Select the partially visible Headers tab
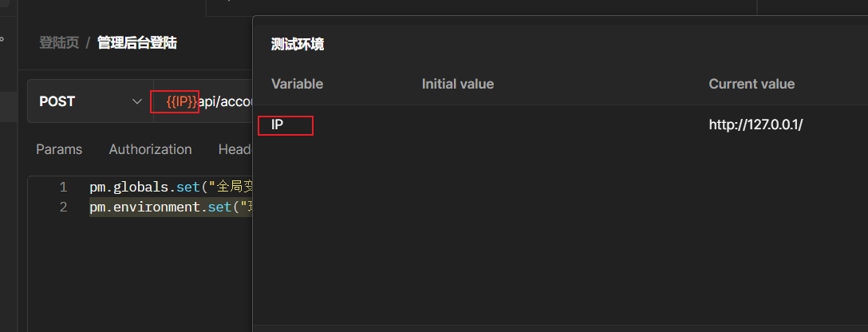868x332 pixels. 235,149
